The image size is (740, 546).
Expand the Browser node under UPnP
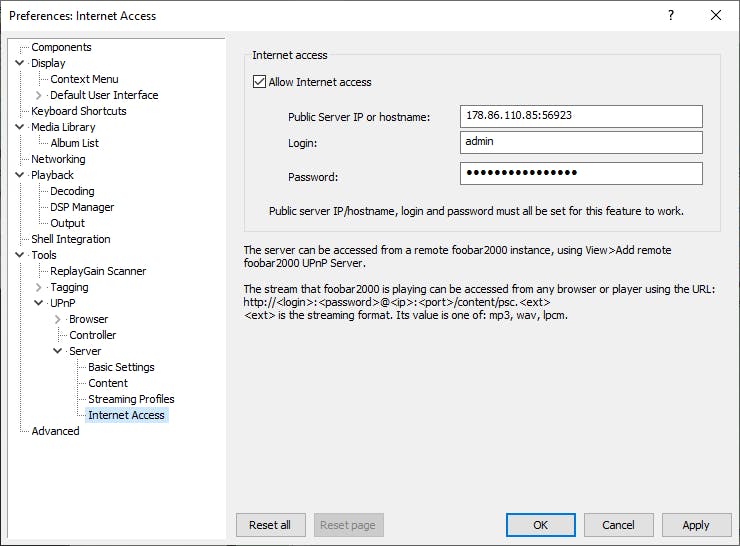(x=58, y=319)
